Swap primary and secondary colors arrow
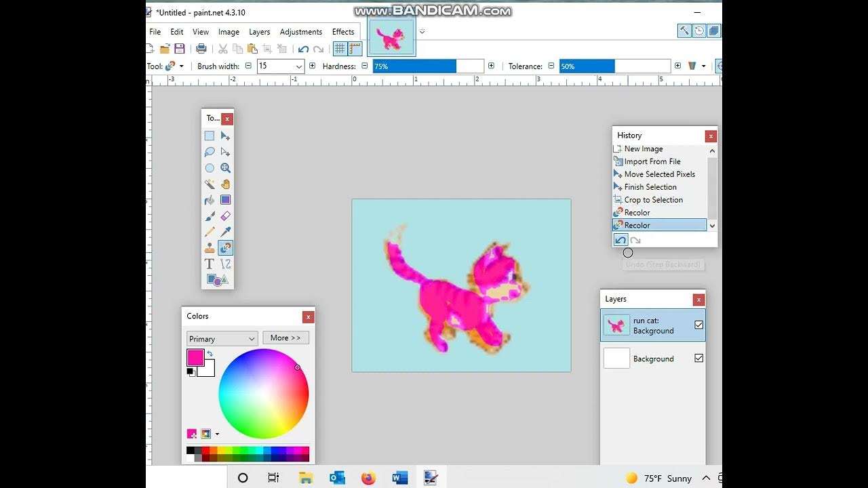868x488 pixels. click(x=210, y=354)
